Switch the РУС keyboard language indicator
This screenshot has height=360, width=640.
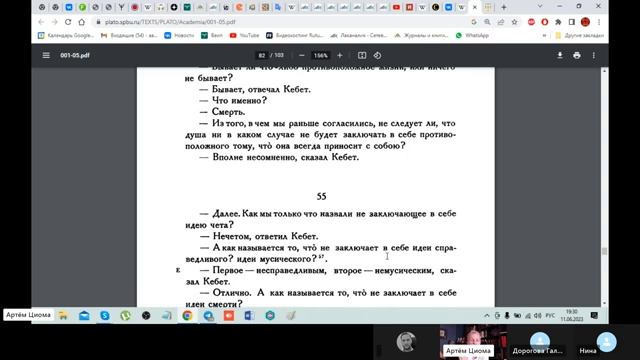point(550,316)
